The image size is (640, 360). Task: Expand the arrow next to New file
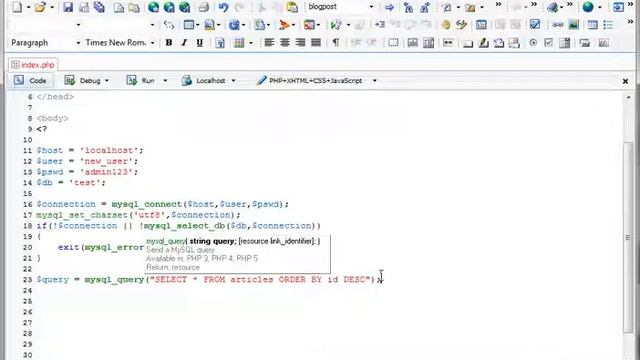[29, 7]
